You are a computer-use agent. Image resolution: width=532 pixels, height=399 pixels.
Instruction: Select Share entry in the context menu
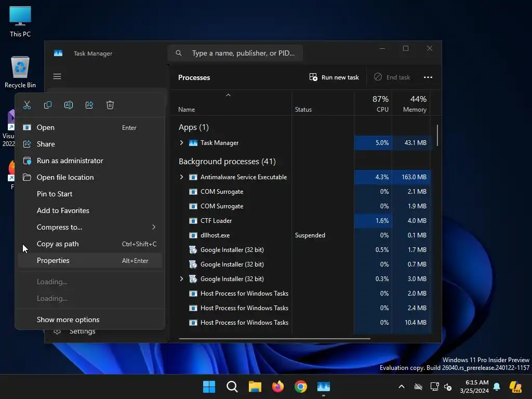pos(90,144)
